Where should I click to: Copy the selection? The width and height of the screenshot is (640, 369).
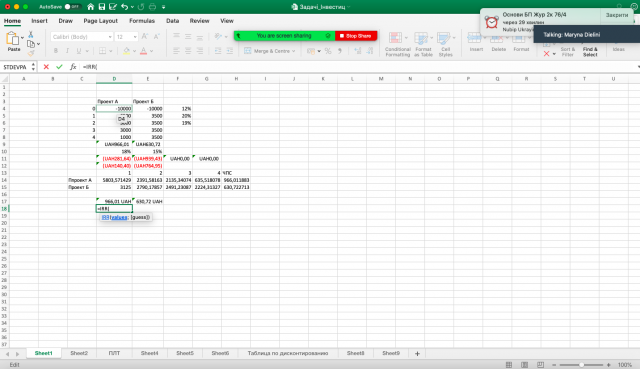tap(31, 44)
